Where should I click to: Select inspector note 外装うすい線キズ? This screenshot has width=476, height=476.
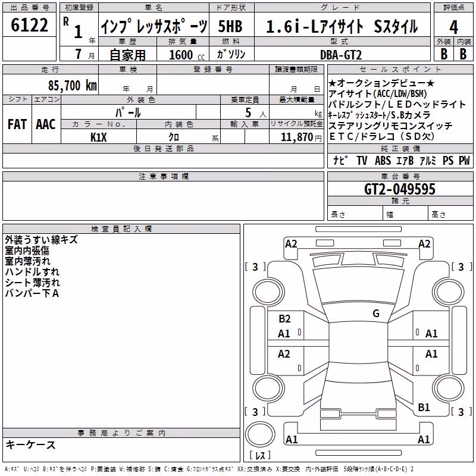pos(41,240)
